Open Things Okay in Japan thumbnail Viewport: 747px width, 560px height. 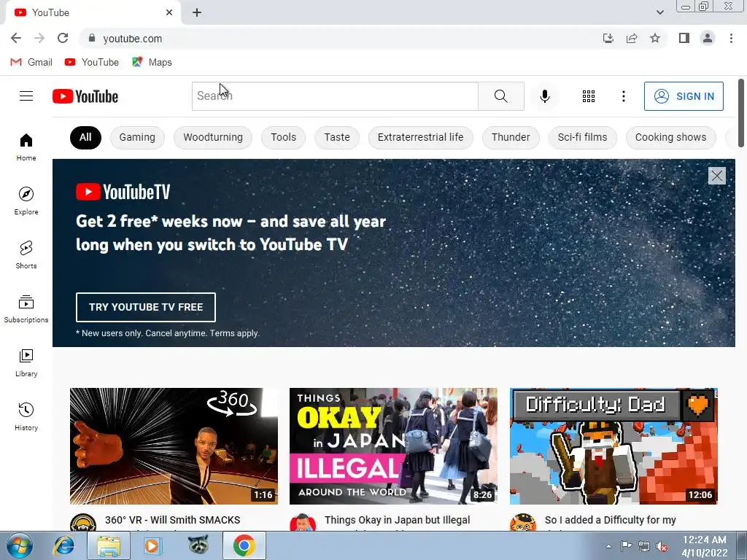pyautogui.click(x=393, y=446)
